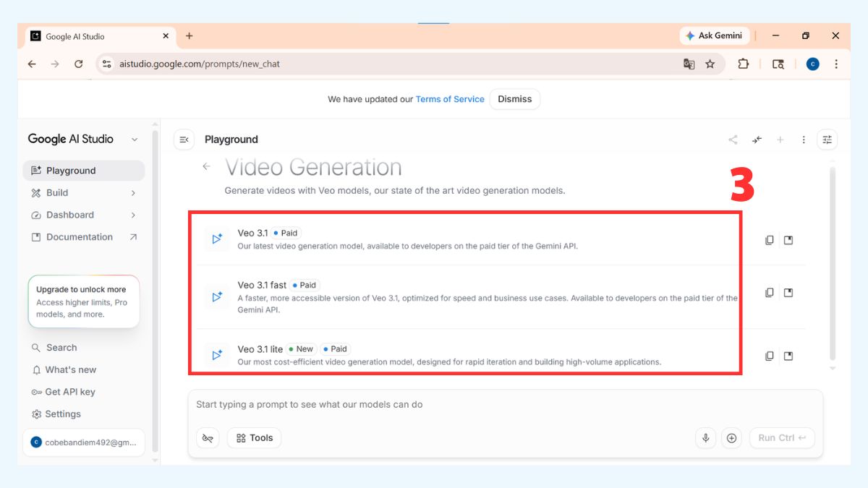Click the Upgrade to unlock more card

coord(84,301)
